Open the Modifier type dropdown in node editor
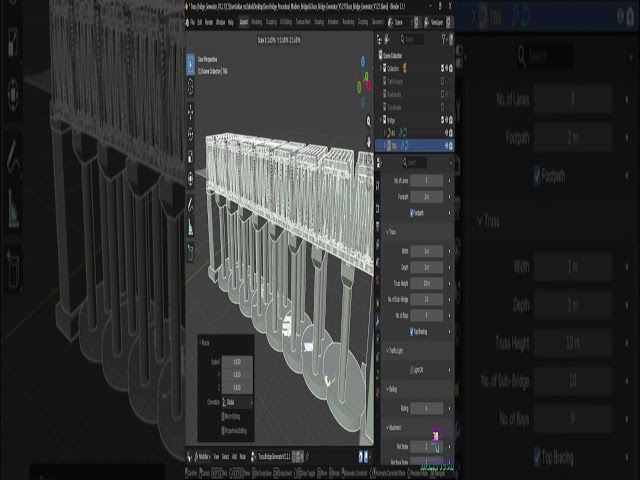 pyautogui.click(x=202, y=457)
